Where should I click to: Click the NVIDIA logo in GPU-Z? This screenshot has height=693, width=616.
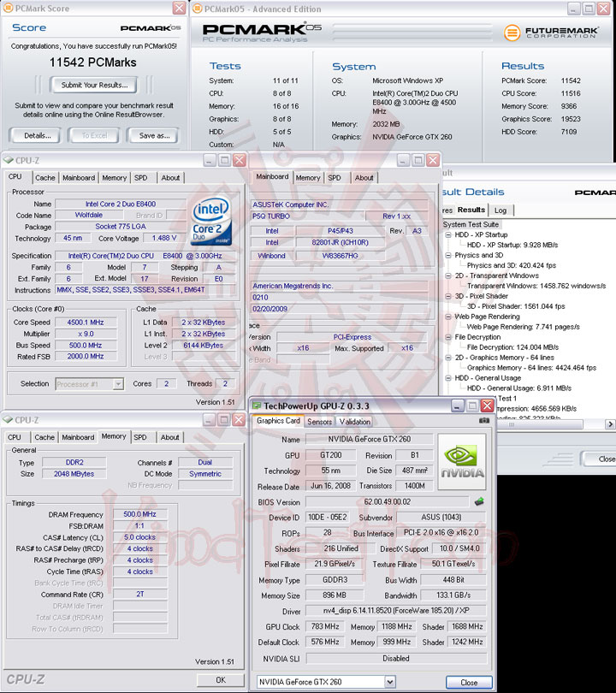pyautogui.click(x=462, y=462)
